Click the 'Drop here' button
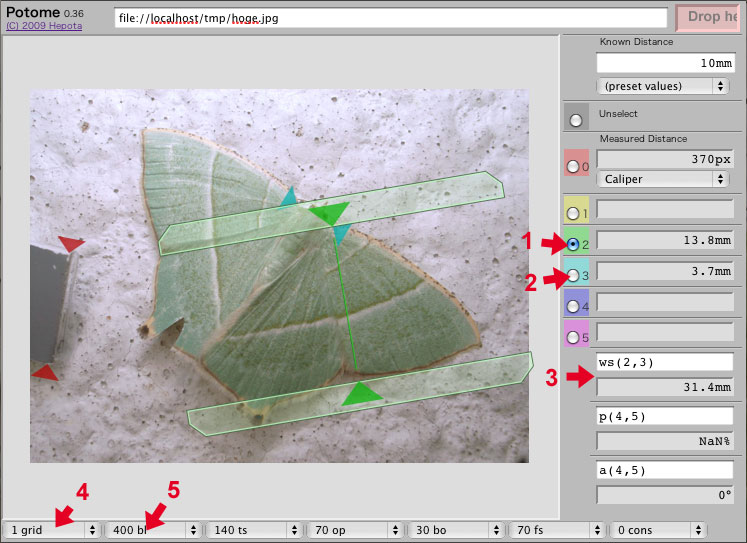747x543 pixels. point(710,18)
